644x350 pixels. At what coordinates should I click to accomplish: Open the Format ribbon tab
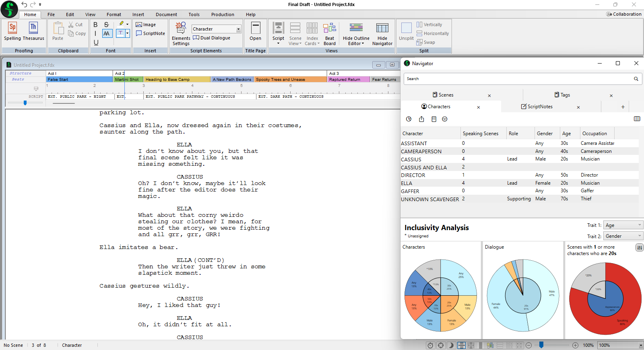coord(114,14)
